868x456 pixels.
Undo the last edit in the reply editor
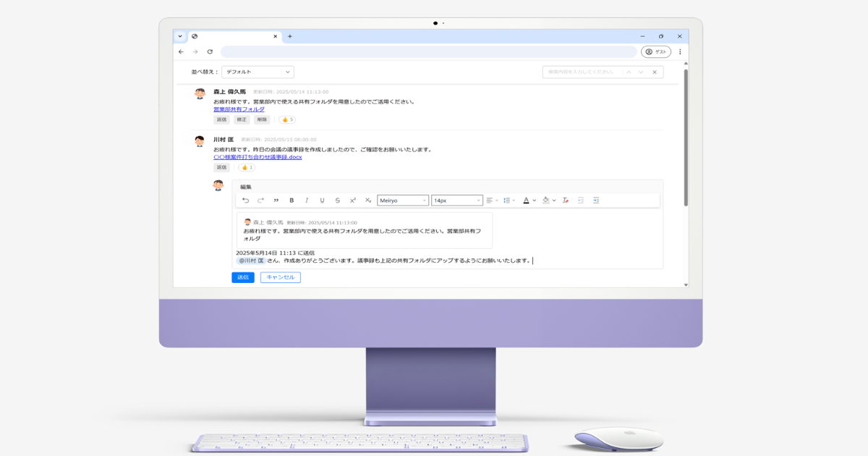(x=246, y=200)
